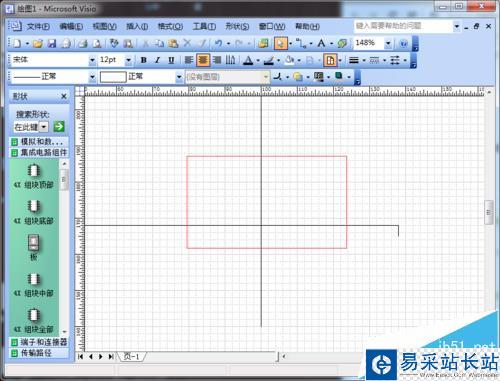Open the fill style 正常 dropdown
Screen dimensions: 500x381
click(x=179, y=77)
